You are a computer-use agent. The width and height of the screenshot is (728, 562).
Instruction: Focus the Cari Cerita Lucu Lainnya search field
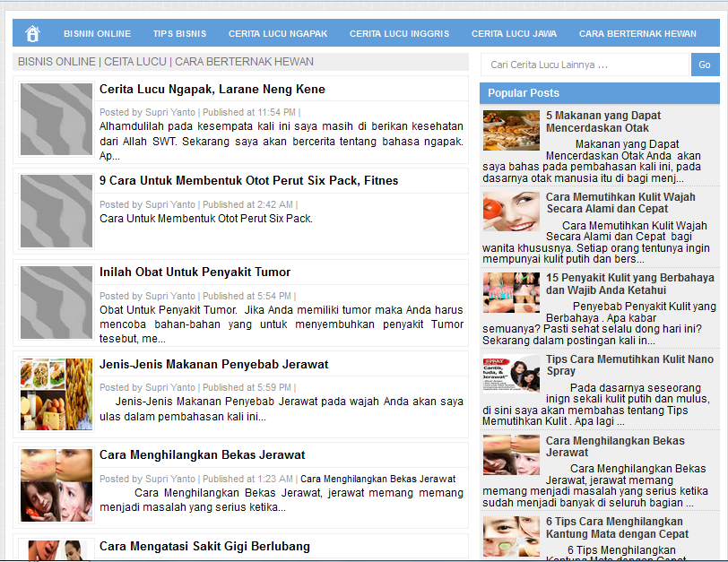tap(585, 65)
